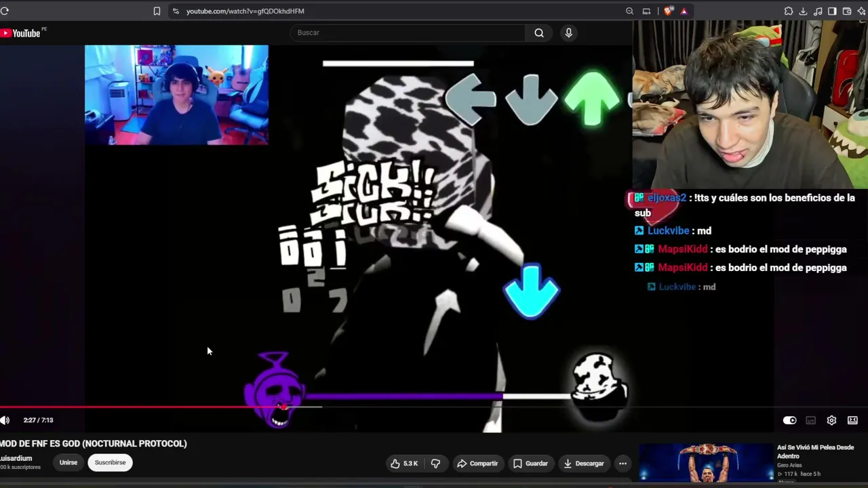Click the install/cast screen icon in address bar

[x=646, y=11]
